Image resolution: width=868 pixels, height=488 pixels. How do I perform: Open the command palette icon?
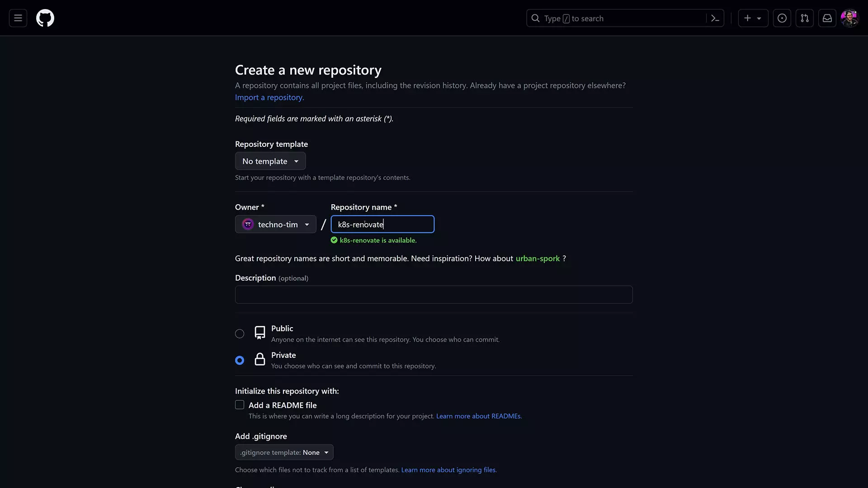715,18
